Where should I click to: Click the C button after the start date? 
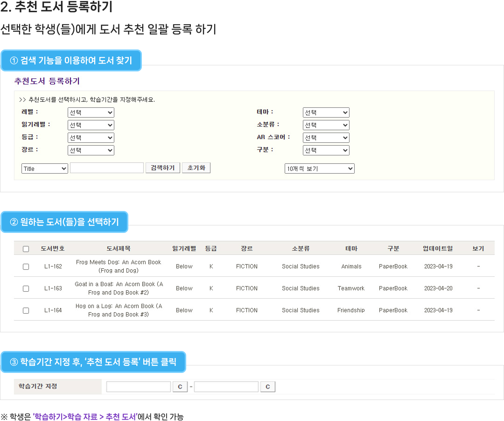pyautogui.click(x=180, y=387)
